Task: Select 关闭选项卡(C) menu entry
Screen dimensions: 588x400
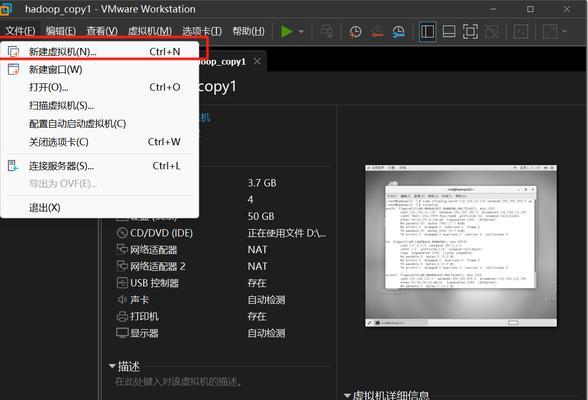Action: [100, 142]
